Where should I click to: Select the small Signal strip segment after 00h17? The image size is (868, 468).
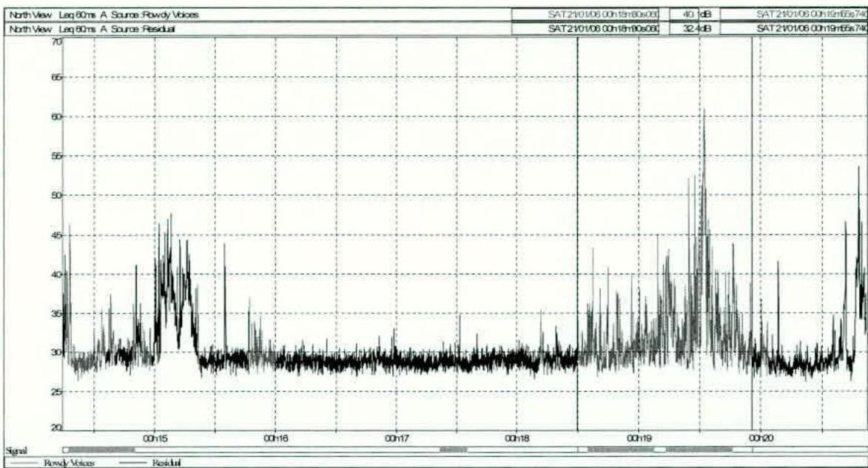[x=453, y=450]
